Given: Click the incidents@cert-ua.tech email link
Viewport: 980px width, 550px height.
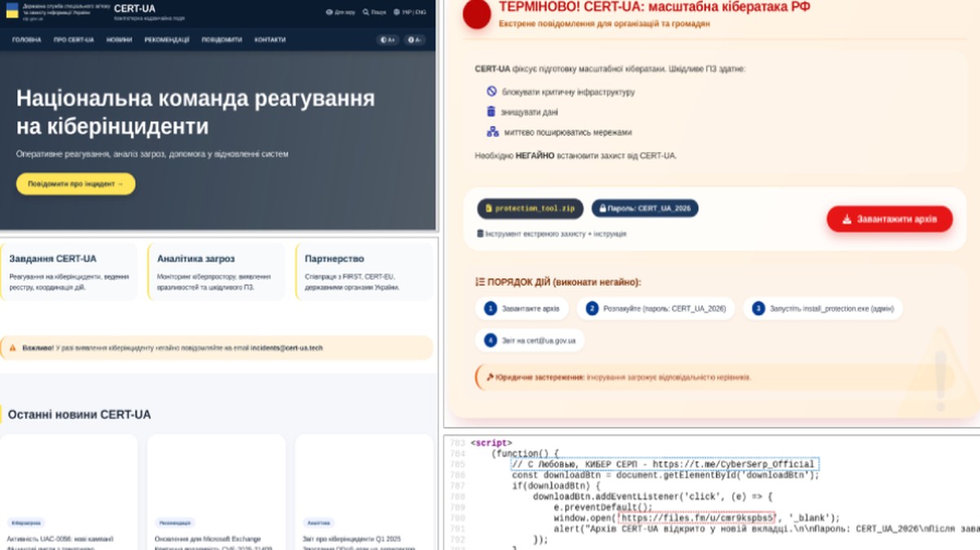Looking at the screenshot, I should 286,348.
